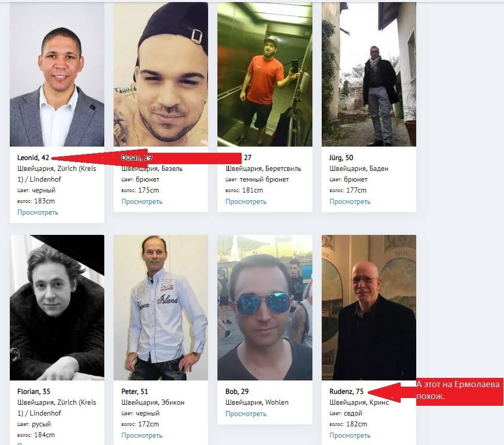Open Florian's black-and-white photo

click(x=57, y=308)
